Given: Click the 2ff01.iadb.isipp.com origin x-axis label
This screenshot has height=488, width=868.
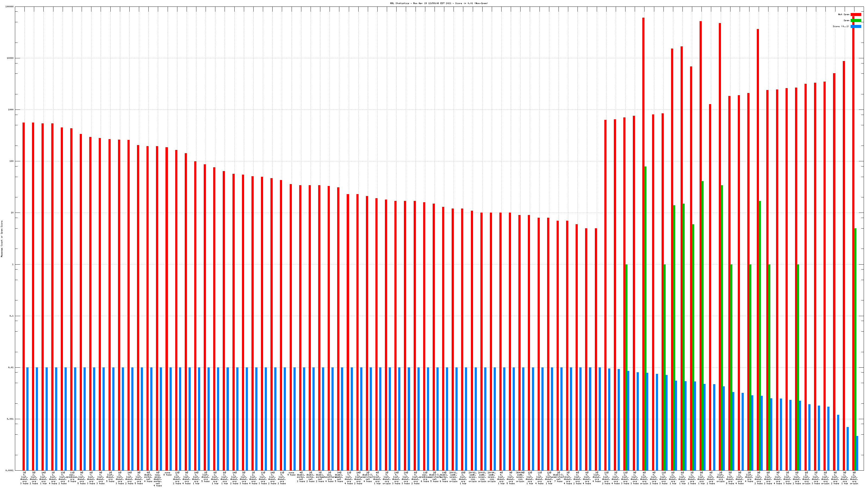Looking at the screenshot, I should pyautogui.click(x=453, y=477).
